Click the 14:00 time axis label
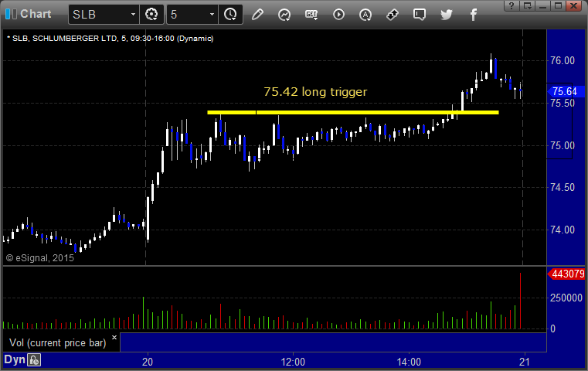Viewport: 588px width, 371px height. [409, 362]
